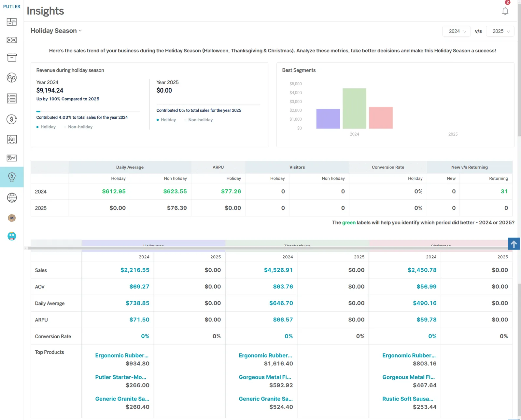Click the 2024 ARPU value $77.26
Image resolution: width=521 pixels, height=420 pixels.
point(231,191)
